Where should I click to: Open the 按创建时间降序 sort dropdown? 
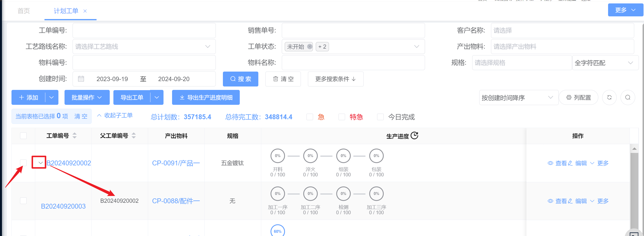pyautogui.click(x=519, y=97)
